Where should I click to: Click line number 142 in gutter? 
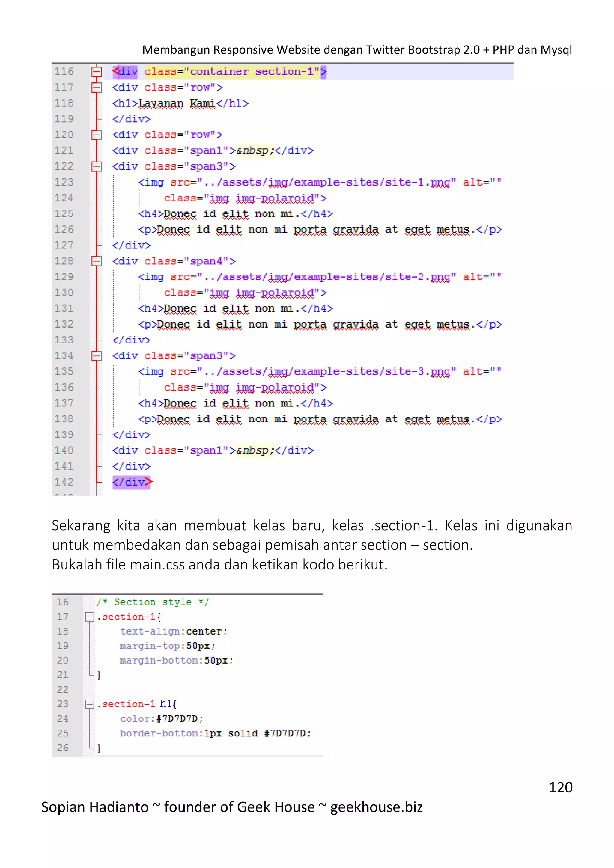pyautogui.click(x=64, y=482)
